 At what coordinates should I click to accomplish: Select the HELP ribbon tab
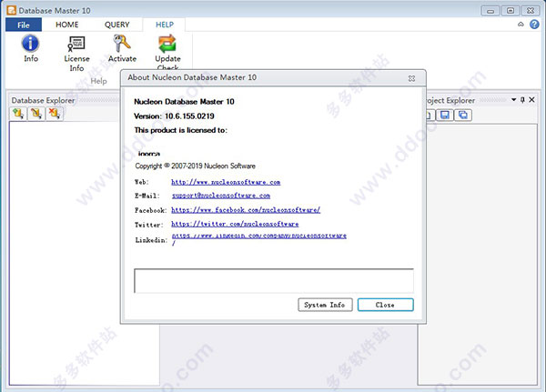point(165,25)
